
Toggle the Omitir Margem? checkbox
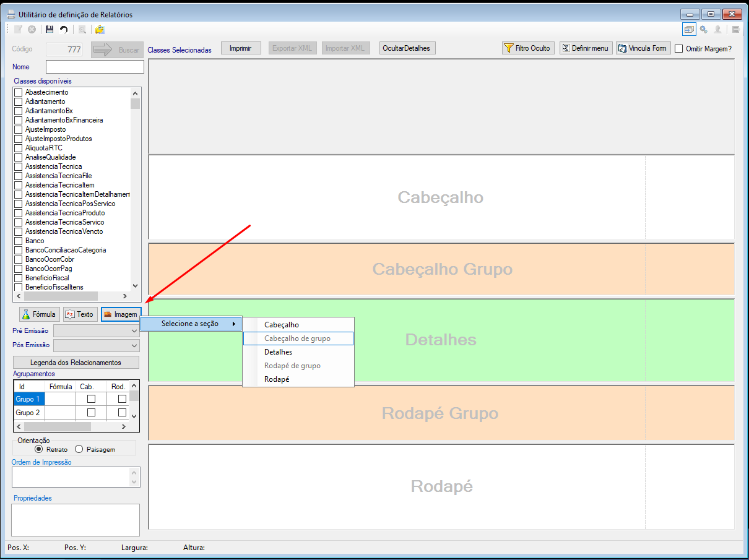tap(679, 48)
